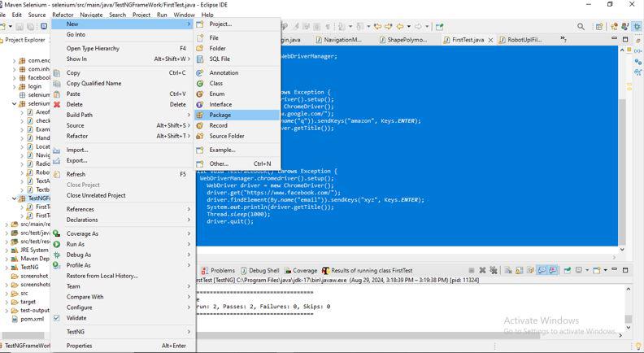
Task: Click the Paste icon in context menu
Action: click(57, 94)
